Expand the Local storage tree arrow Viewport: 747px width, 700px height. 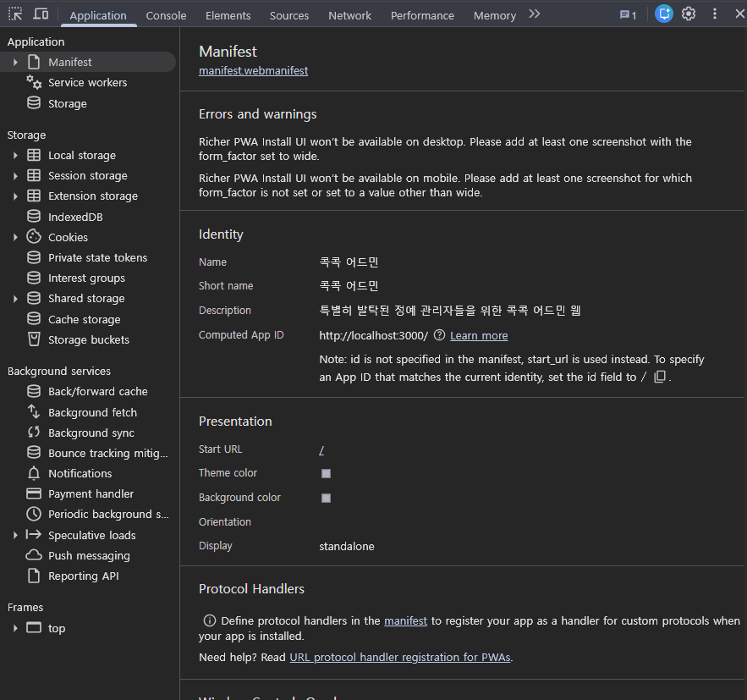point(15,155)
